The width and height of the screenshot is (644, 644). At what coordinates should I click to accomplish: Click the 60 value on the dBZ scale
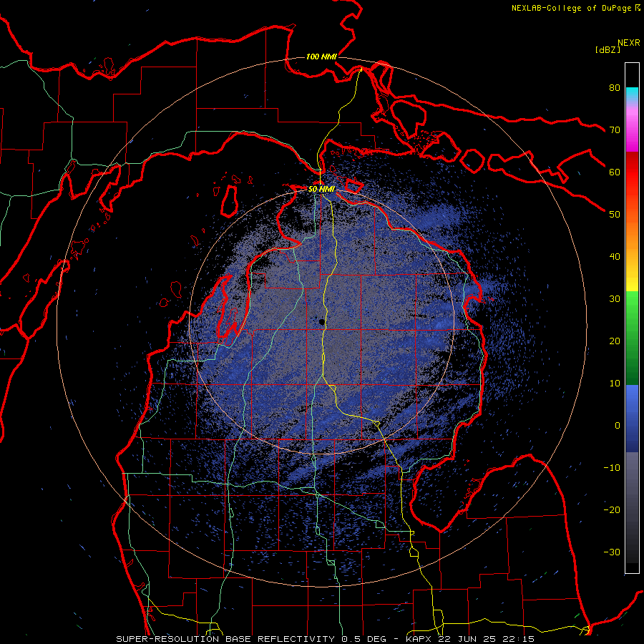(615, 172)
